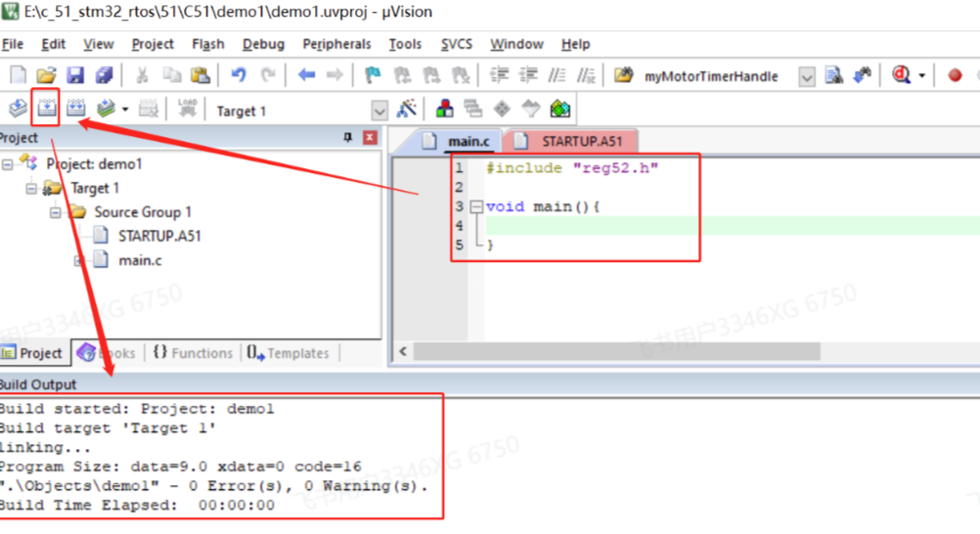This screenshot has width=980, height=534.
Task: Select STARTUP.A51 in the project tree
Action: [x=159, y=237]
